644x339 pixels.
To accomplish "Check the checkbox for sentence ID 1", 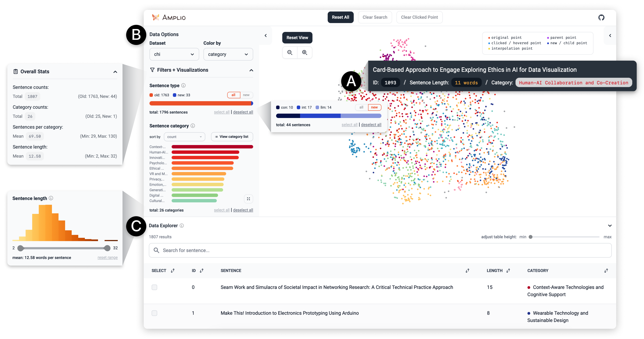I will [x=155, y=313].
